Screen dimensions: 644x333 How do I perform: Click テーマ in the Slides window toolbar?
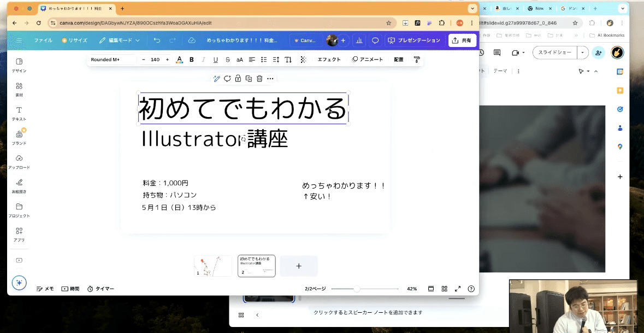click(x=500, y=71)
